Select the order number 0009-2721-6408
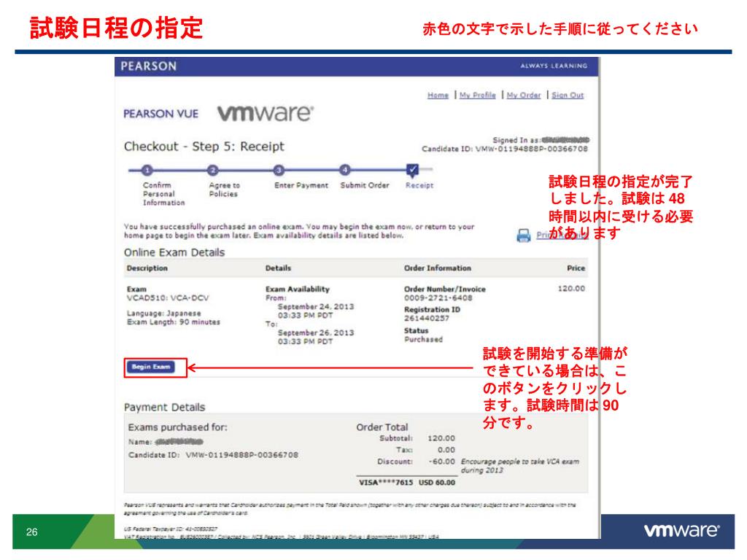Viewport: 747px width, 560px height. pyautogui.click(x=438, y=297)
